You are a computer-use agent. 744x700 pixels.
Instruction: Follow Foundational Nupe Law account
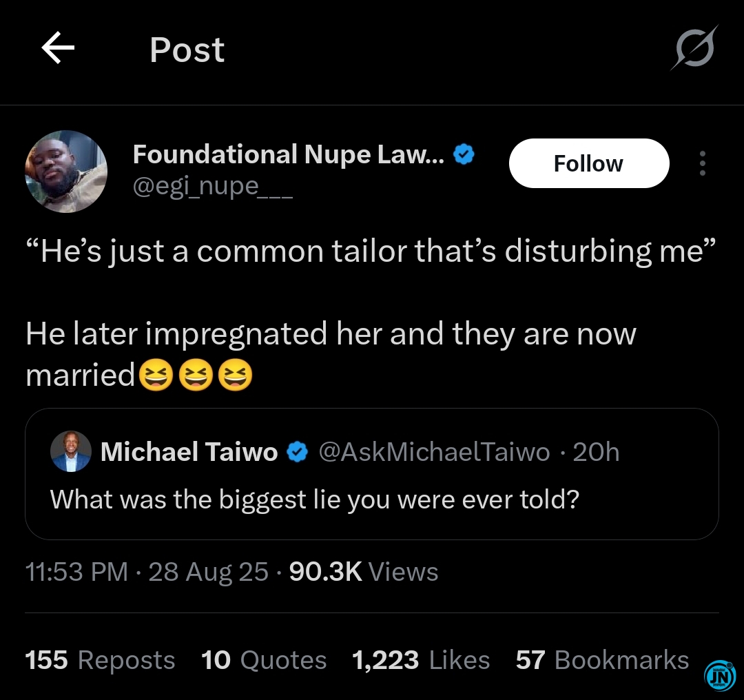(589, 163)
